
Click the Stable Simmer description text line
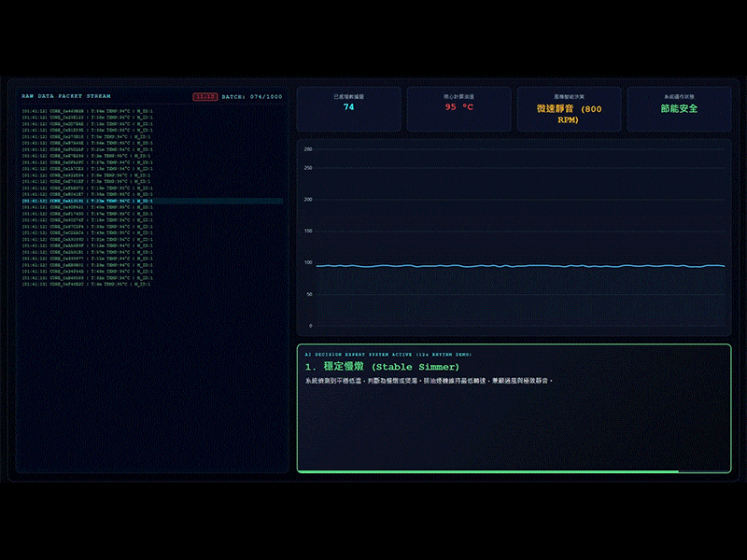[x=429, y=381]
